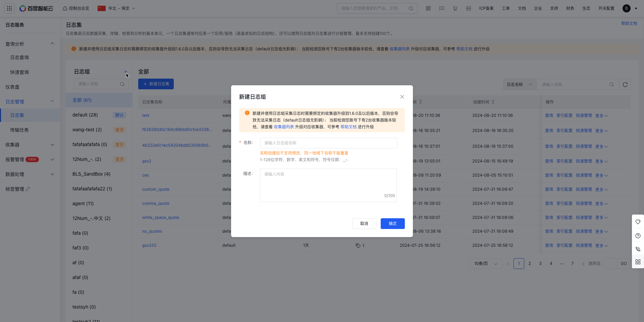Open 收集器列表 link in dialog warning
This screenshot has width=644, height=322.
284,127
